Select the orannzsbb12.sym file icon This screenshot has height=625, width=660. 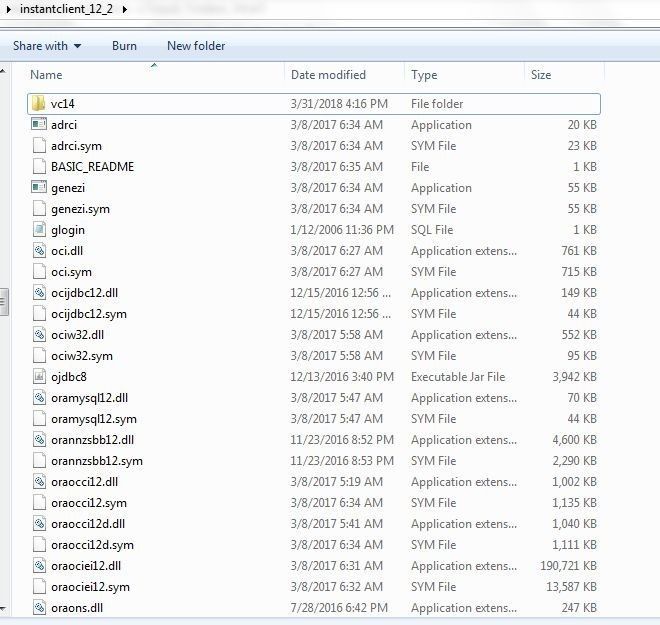[x=39, y=461]
